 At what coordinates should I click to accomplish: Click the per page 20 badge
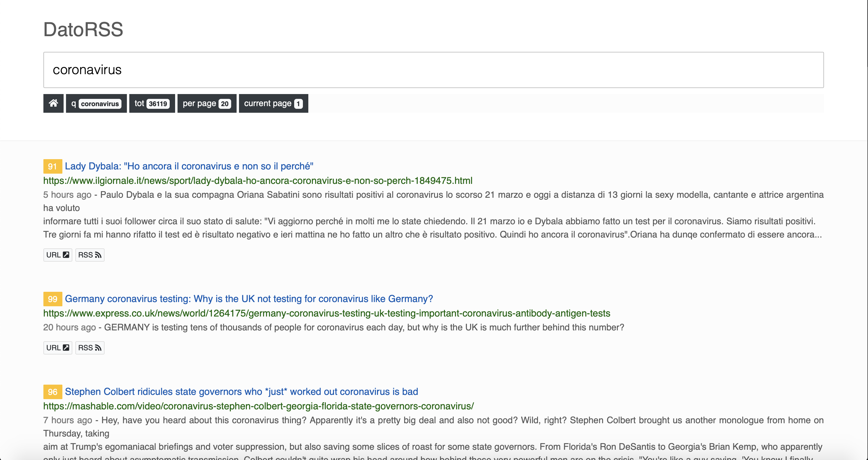(207, 103)
